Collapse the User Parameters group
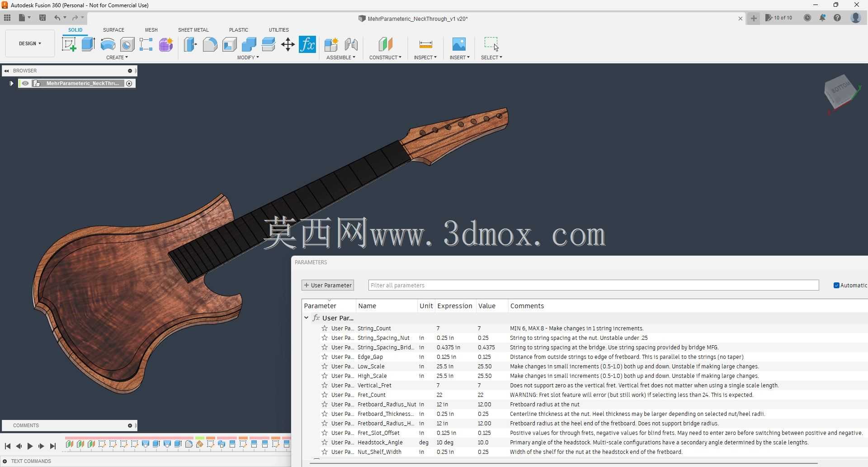 pos(307,318)
